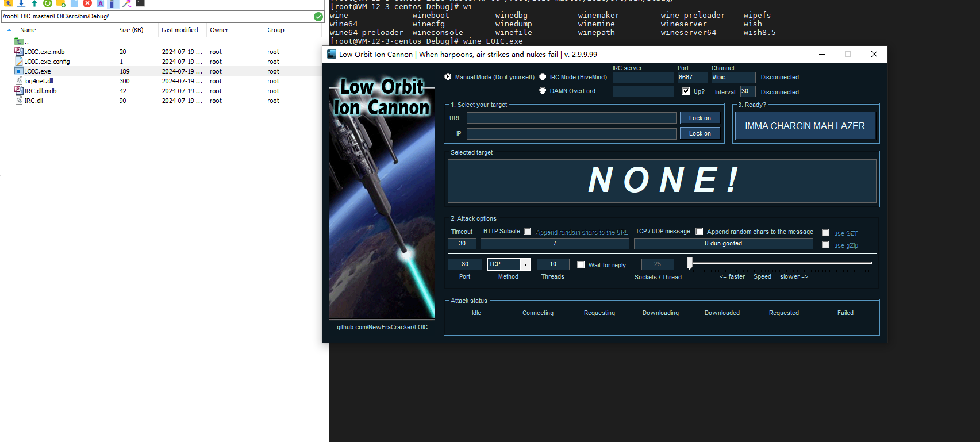Enable 'Append random chars to the message'
This screenshot has width=980, height=442.
699,232
